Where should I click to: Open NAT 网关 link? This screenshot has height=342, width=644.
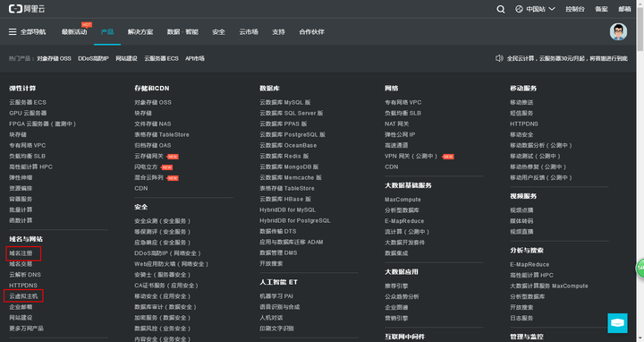[397, 124]
